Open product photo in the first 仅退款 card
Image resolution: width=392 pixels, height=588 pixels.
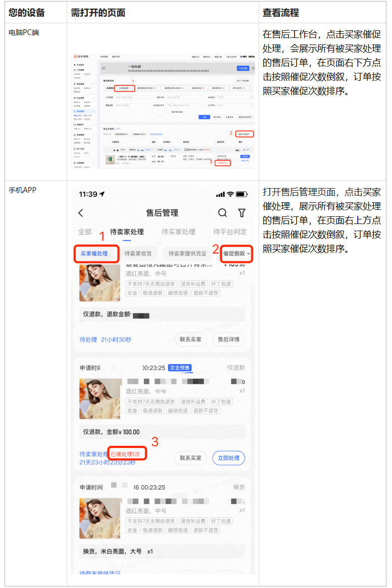(x=100, y=283)
